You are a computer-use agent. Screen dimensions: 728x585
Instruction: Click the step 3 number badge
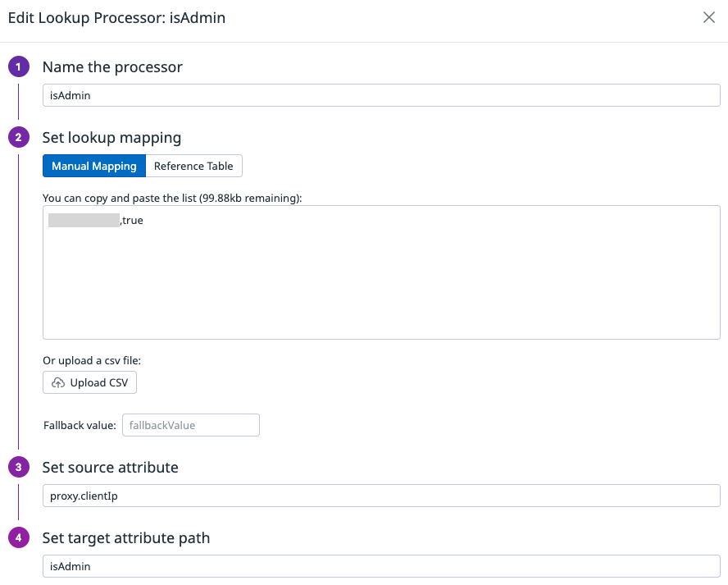click(x=18, y=468)
